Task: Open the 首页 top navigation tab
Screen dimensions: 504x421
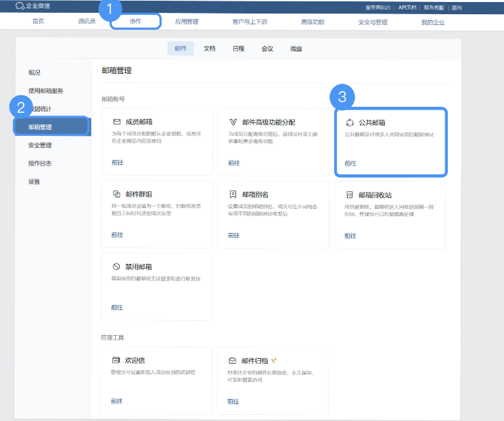Action: (x=39, y=21)
